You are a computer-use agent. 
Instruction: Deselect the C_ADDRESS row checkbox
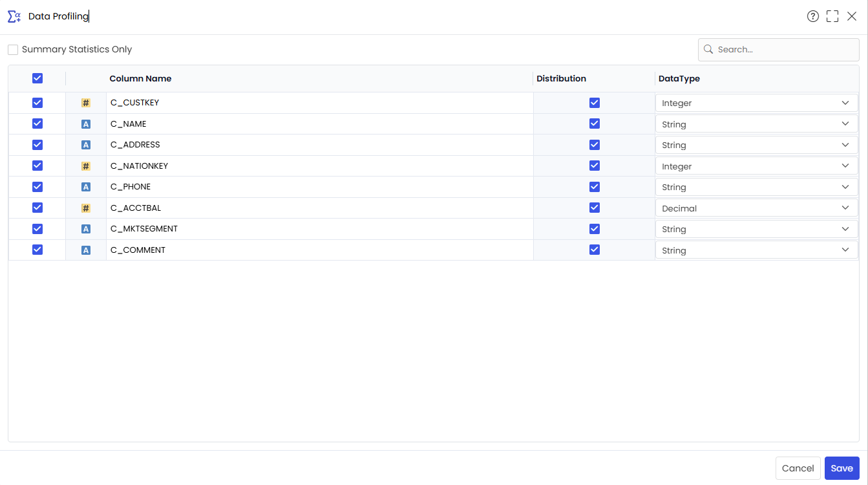[x=37, y=145]
